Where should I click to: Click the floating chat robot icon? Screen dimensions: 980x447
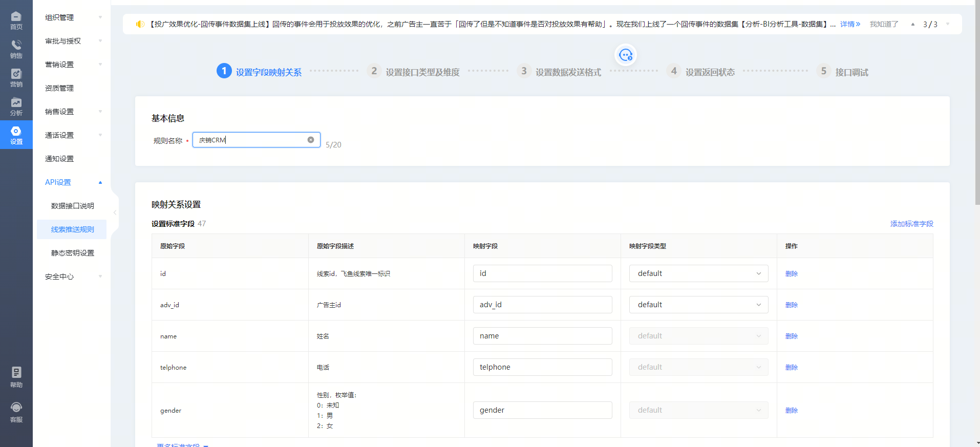point(625,55)
